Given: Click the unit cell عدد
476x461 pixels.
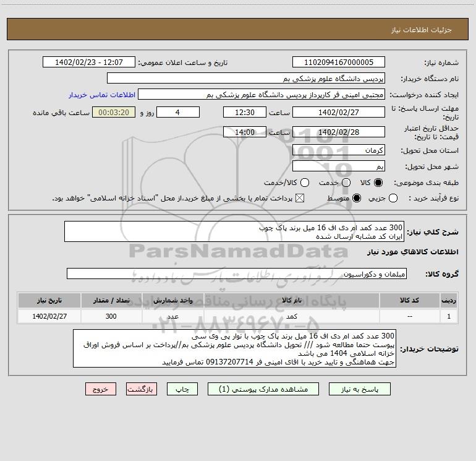Looking at the screenshot, I should [x=172, y=316].
